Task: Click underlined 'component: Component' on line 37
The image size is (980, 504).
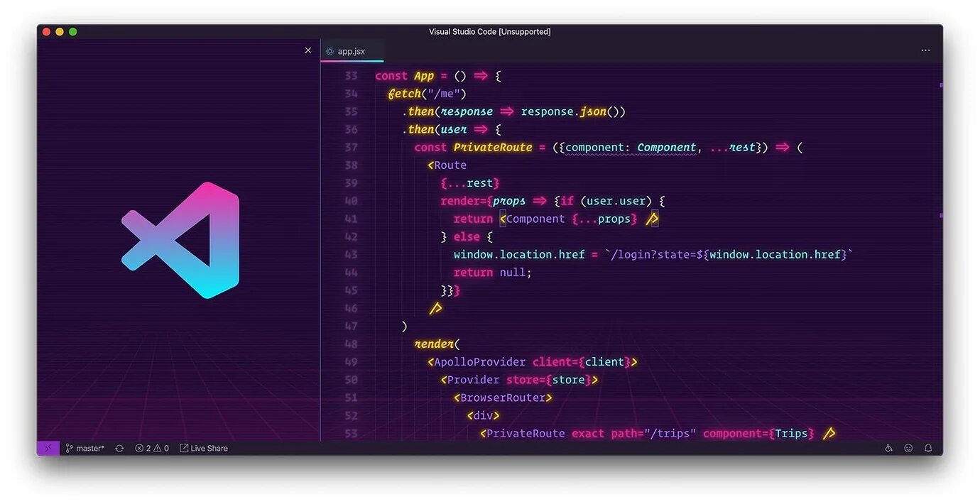Action: tap(631, 148)
